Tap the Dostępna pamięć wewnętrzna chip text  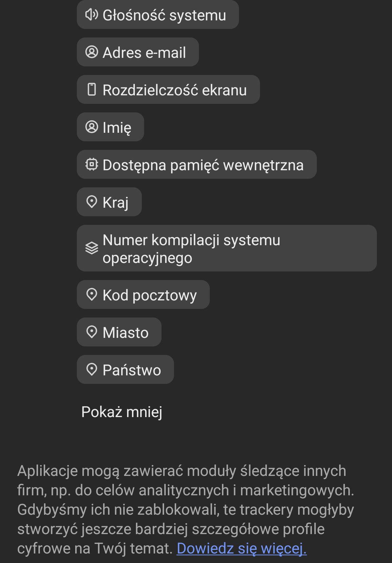point(203,165)
